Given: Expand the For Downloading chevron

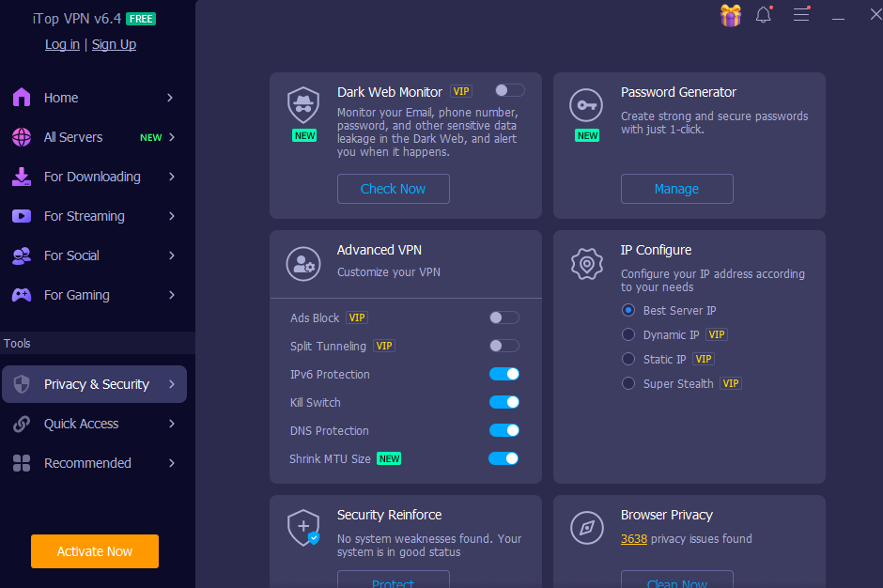Looking at the screenshot, I should 172,177.
